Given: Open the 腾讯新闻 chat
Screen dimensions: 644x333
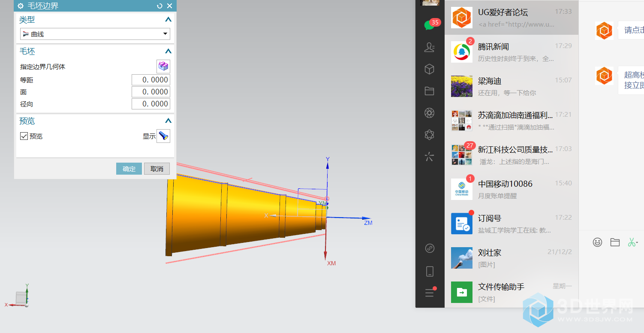Looking at the screenshot, I should (512, 52).
